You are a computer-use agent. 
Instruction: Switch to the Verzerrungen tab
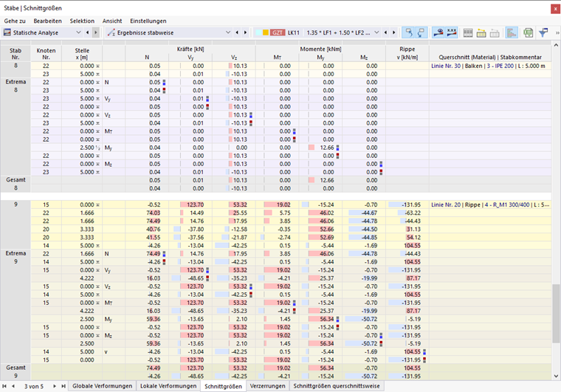[x=268, y=386]
